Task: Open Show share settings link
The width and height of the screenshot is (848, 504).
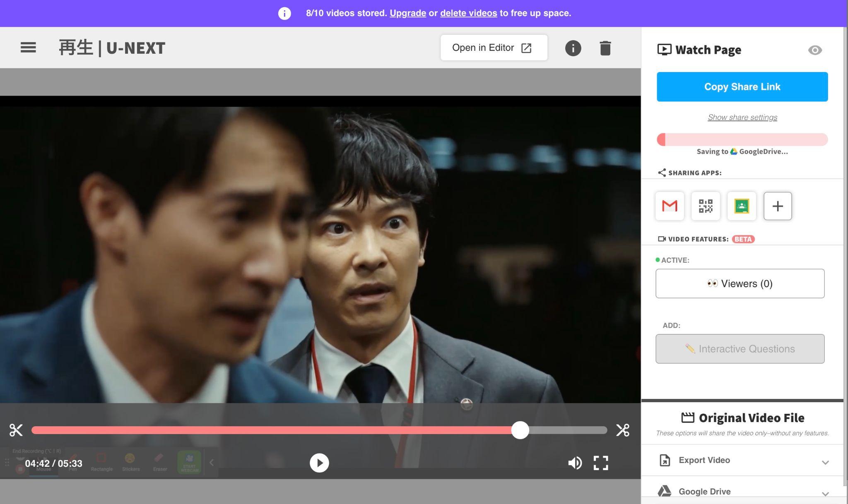Action: (x=742, y=117)
